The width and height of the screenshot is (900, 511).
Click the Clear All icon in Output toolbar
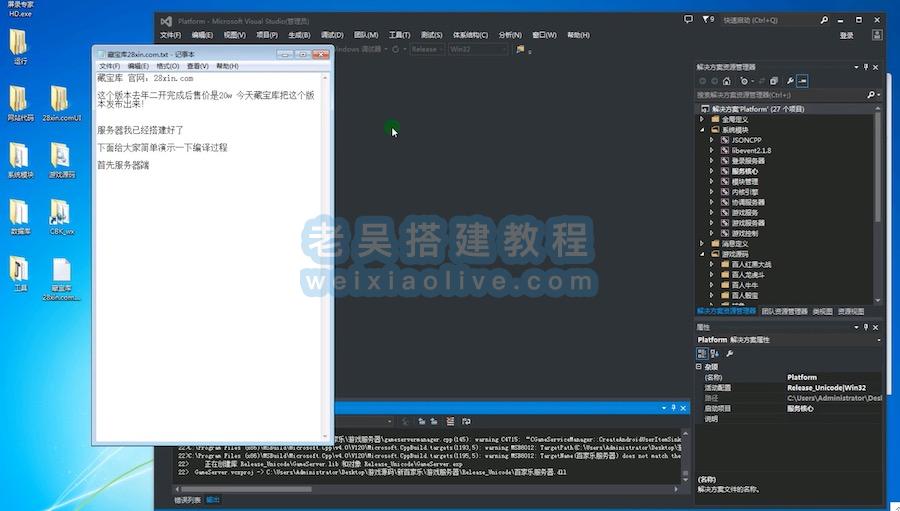(x=451, y=421)
